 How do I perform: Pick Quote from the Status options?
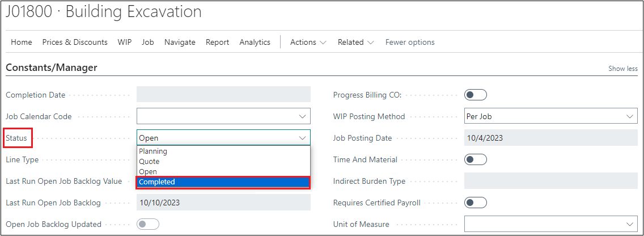pos(223,162)
